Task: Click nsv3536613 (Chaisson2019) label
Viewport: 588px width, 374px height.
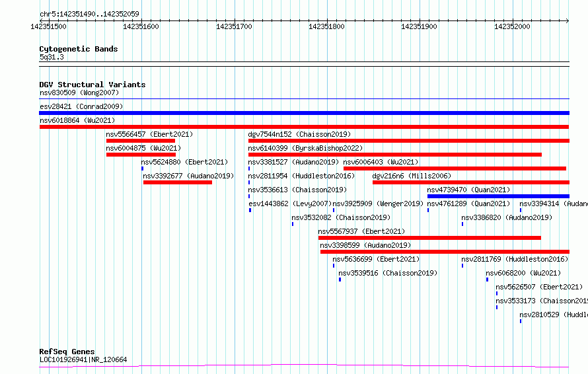Action: tap(297, 190)
